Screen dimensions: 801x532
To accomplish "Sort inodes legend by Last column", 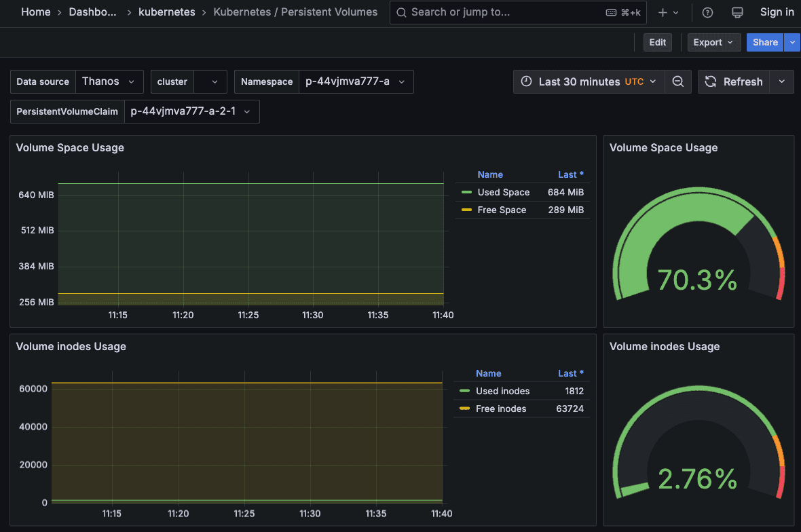I will click(x=571, y=373).
